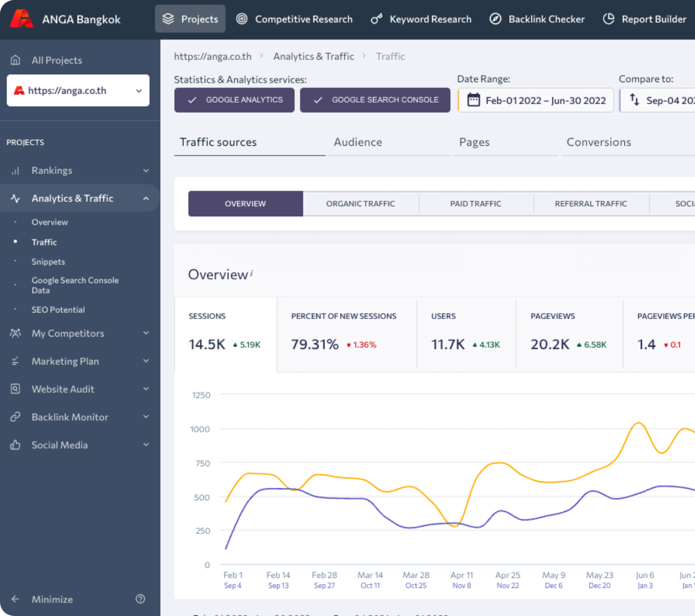
Task: Click the All Projects home icon
Action: coord(16,60)
